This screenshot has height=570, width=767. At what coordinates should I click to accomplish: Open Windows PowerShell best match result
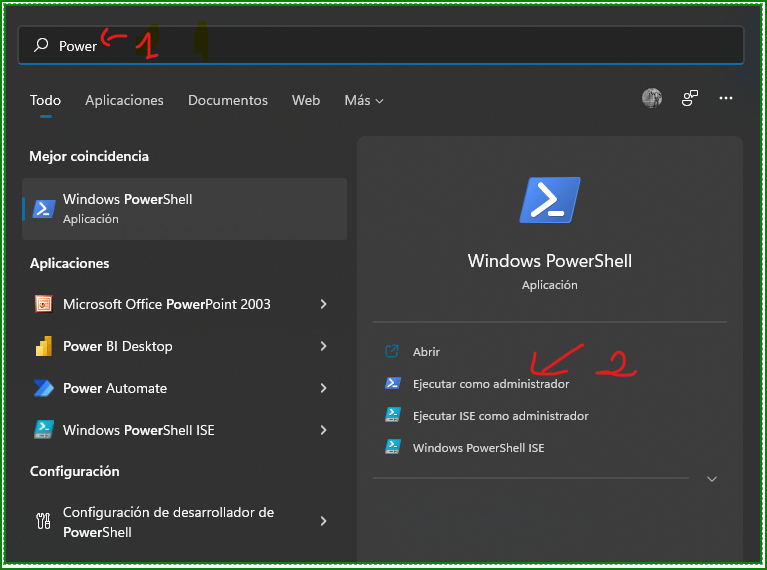click(x=184, y=209)
